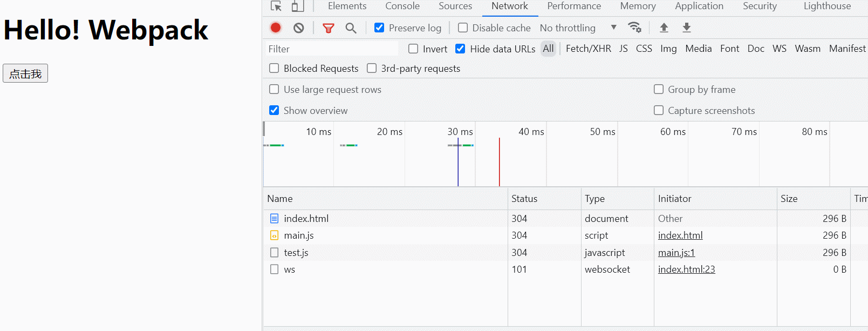Switch to the Elements tab
The width and height of the screenshot is (868, 331).
(x=347, y=6)
